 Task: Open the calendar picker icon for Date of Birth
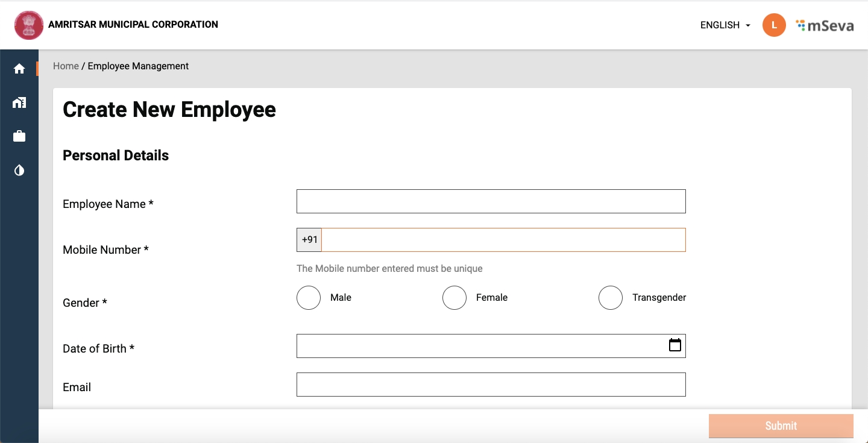(675, 345)
